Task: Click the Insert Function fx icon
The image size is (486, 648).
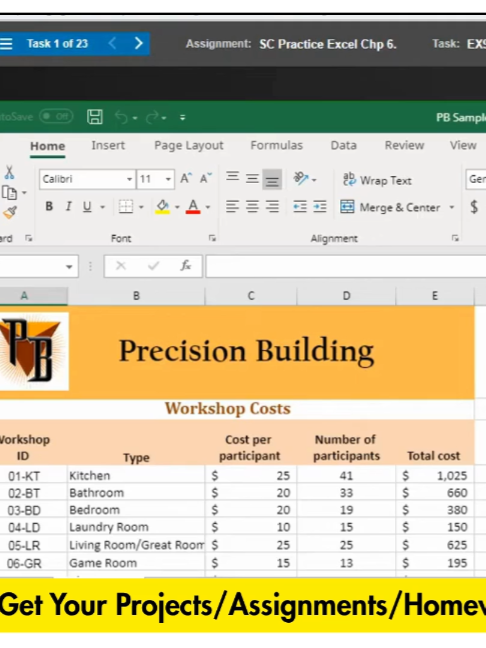Action: [186, 266]
